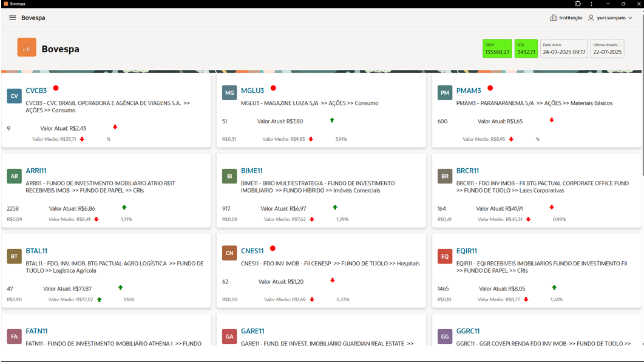Image resolution: width=644 pixels, height=362 pixels.
Task: Click the 'Valor Atual: R$41,91' text
Action: click(500, 209)
